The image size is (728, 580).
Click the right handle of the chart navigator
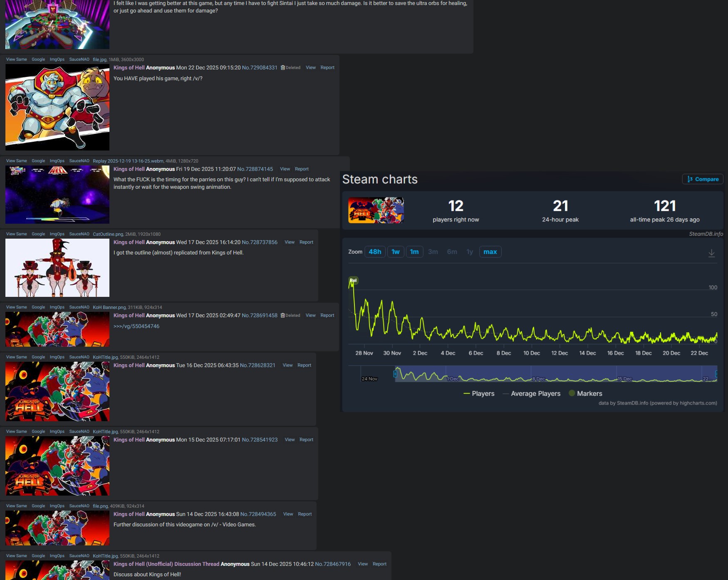coord(716,374)
